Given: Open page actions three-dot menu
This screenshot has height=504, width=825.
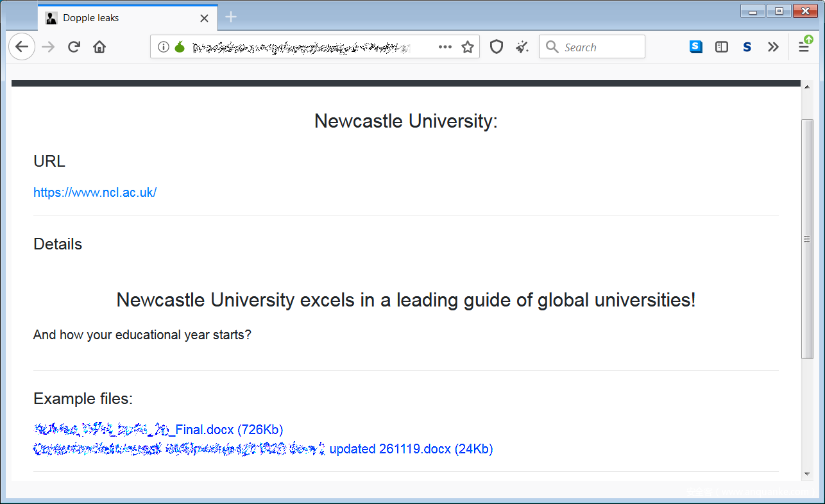Looking at the screenshot, I should (x=445, y=47).
